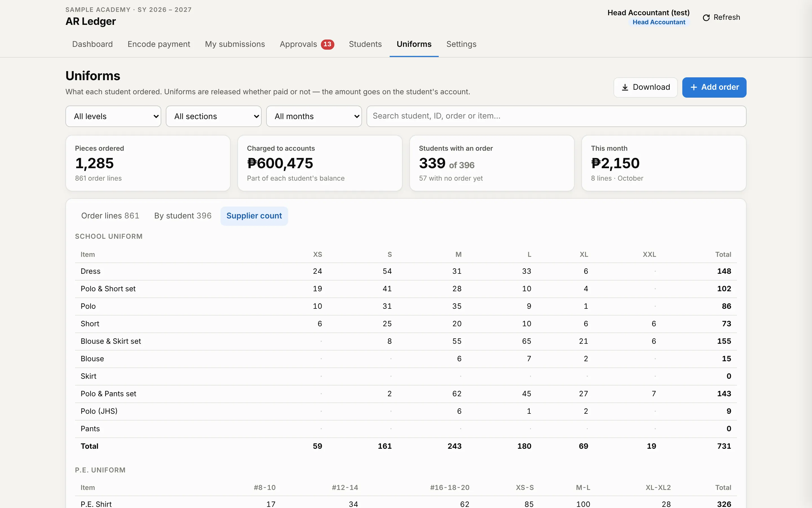Click the plus icon on Add order
812x508 pixels.
click(694, 87)
